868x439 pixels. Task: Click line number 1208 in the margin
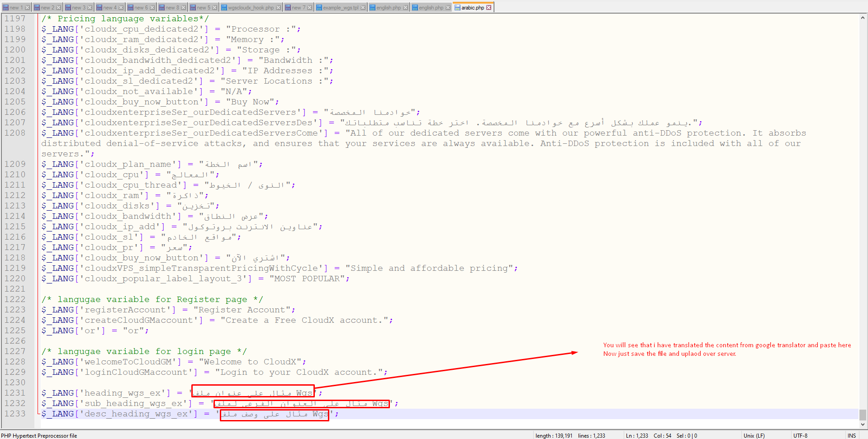(15, 133)
